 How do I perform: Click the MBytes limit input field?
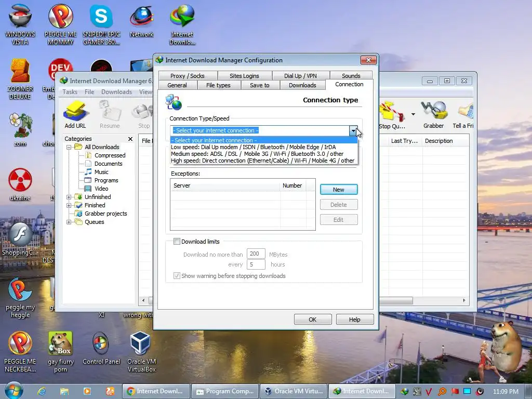[x=256, y=254]
